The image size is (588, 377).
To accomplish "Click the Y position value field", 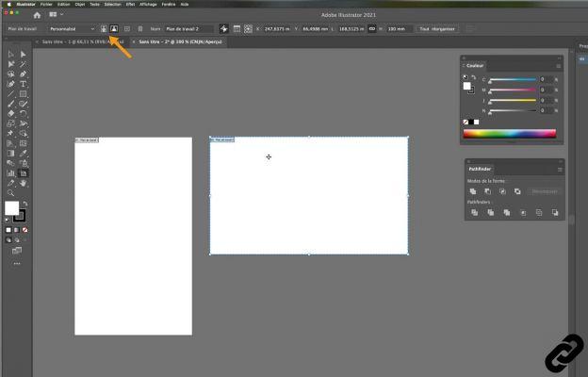I will pyautogui.click(x=316, y=29).
